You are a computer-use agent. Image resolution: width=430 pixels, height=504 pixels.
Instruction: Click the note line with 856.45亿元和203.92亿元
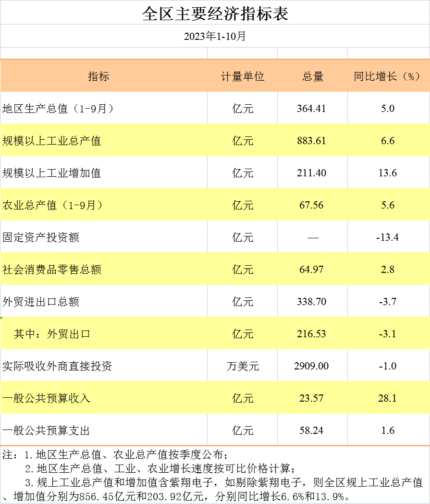(176, 496)
